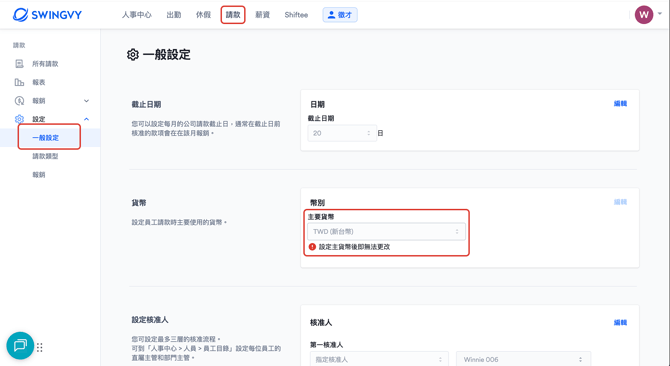Click the Swingvy logo
Image resolution: width=670 pixels, height=366 pixels.
[47, 15]
